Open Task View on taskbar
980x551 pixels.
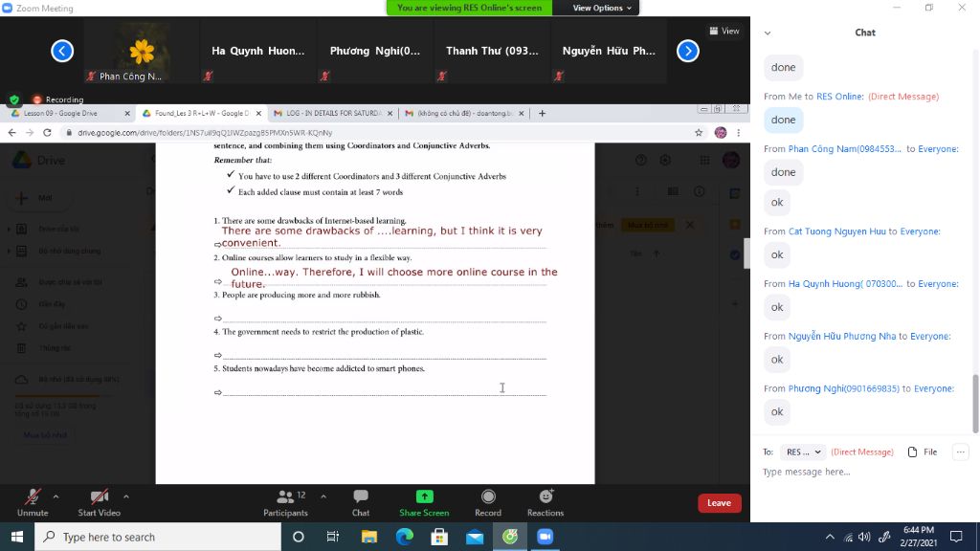coord(332,537)
